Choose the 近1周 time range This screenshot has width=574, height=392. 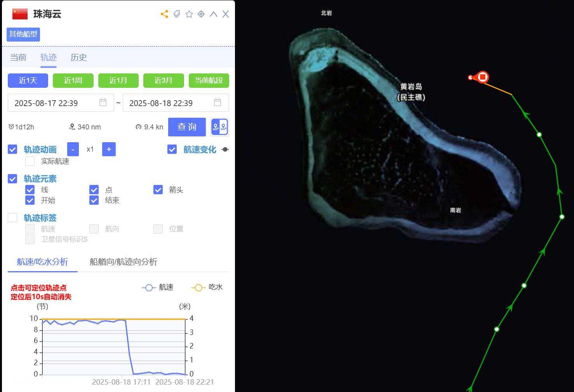point(73,80)
